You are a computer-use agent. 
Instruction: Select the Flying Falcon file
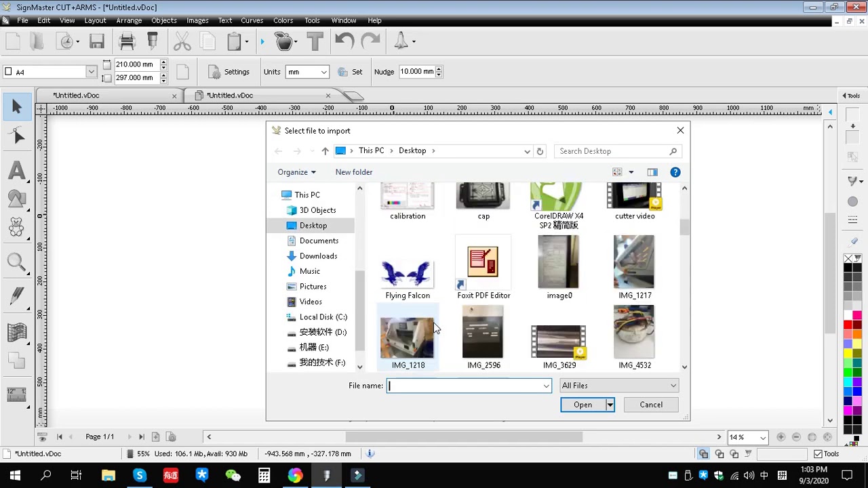[408, 279]
